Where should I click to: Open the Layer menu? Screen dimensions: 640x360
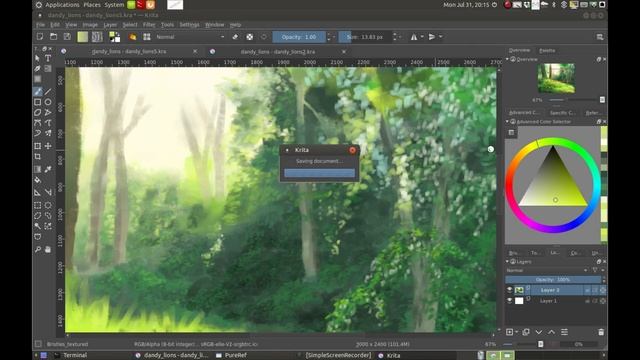point(110,25)
